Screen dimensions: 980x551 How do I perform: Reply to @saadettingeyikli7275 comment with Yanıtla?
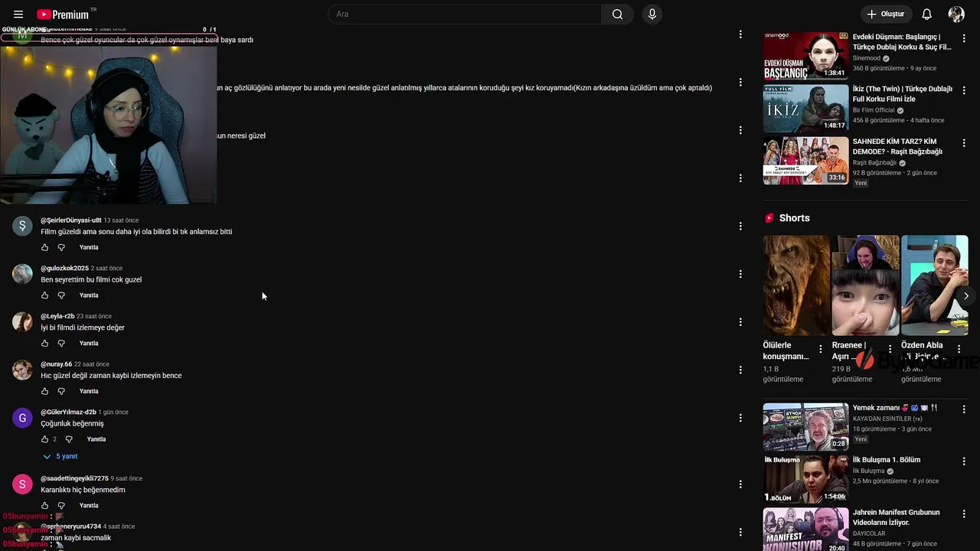[89, 506]
